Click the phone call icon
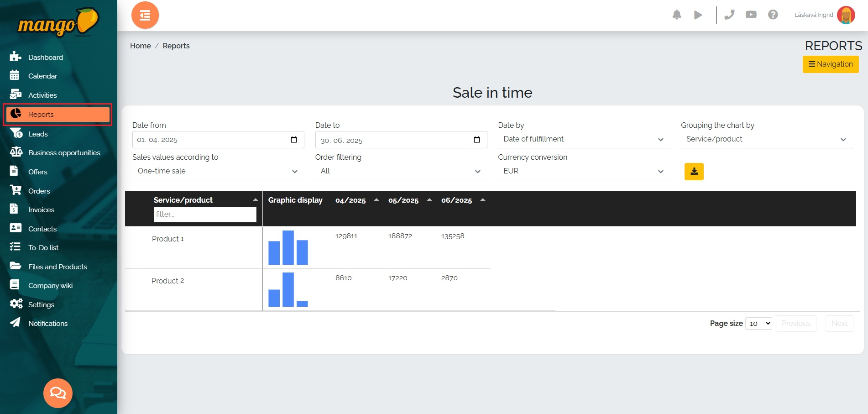This screenshot has height=414, width=868. click(729, 15)
